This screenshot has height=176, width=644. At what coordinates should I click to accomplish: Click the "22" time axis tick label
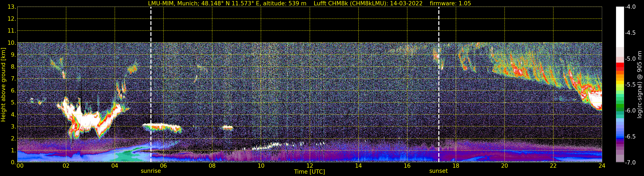pos(553,166)
